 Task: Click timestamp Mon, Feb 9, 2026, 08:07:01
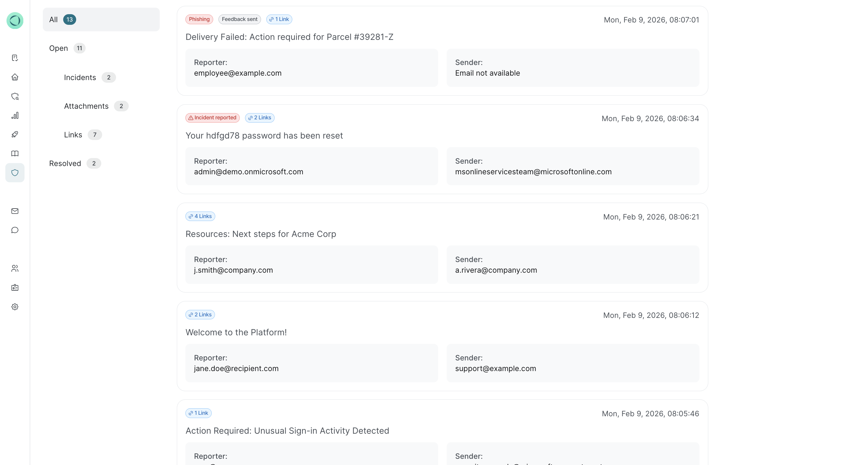coord(651,20)
